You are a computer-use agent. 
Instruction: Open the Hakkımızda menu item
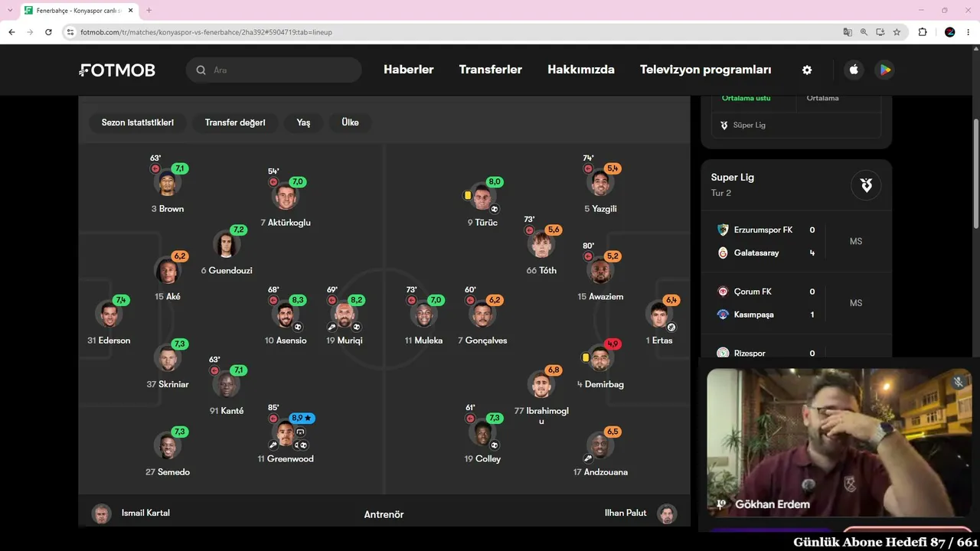pyautogui.click(x=581, y=70)
